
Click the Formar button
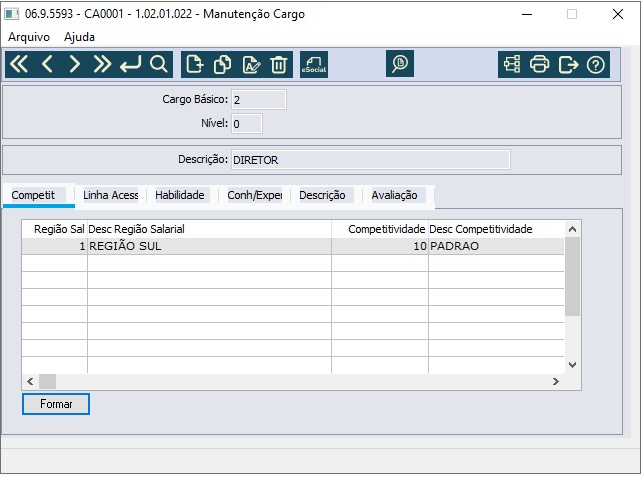click(x=56, y=404)
